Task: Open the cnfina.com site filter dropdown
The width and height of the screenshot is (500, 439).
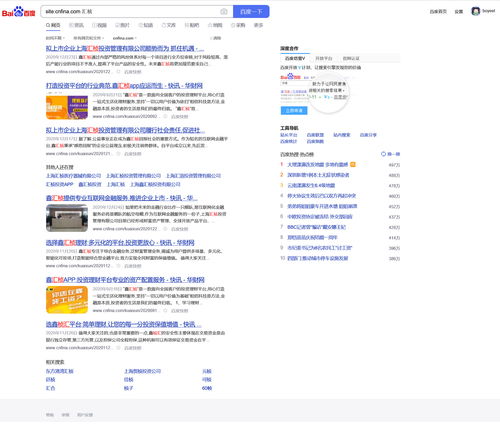Action: pyautogui.click(x=124, y=38)
